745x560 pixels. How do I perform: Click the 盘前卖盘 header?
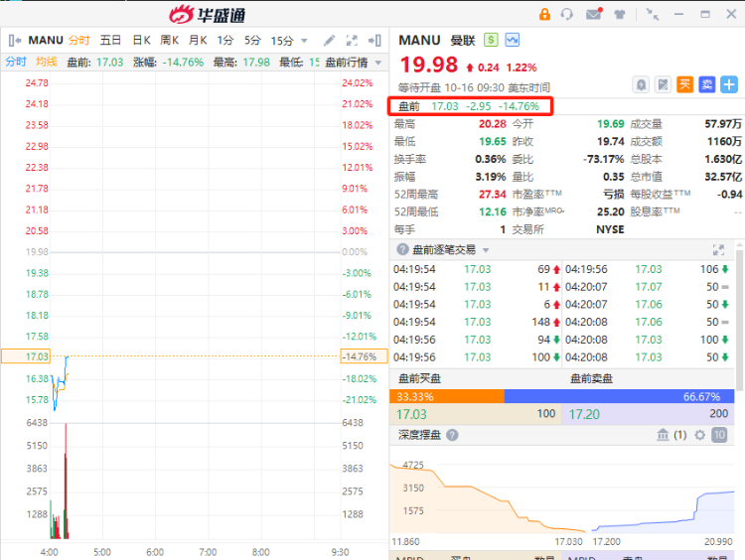coord(592,378)
